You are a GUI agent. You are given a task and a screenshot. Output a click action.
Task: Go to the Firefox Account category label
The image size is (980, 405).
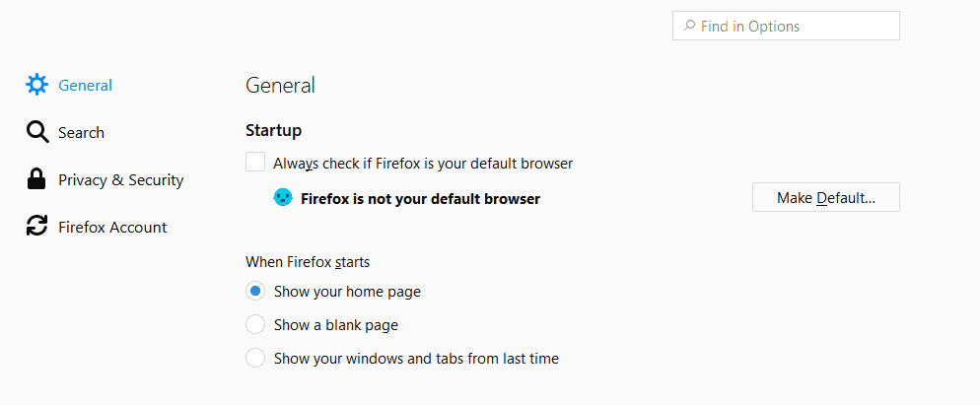112,227
